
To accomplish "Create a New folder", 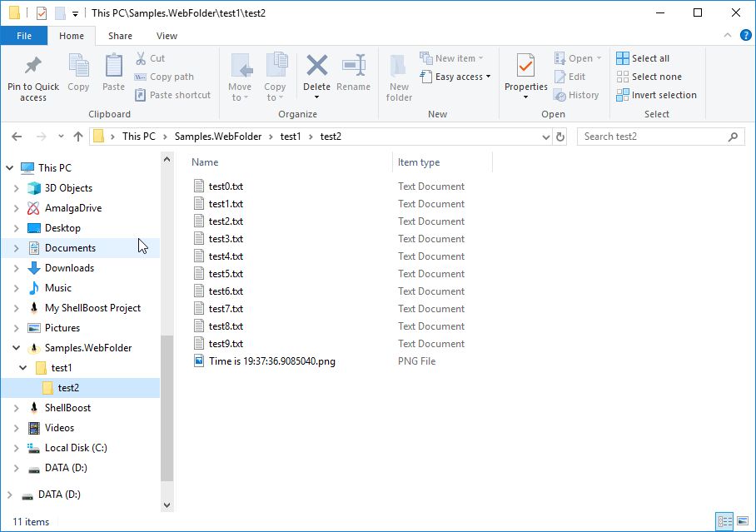I will click(x=399, y=77).
